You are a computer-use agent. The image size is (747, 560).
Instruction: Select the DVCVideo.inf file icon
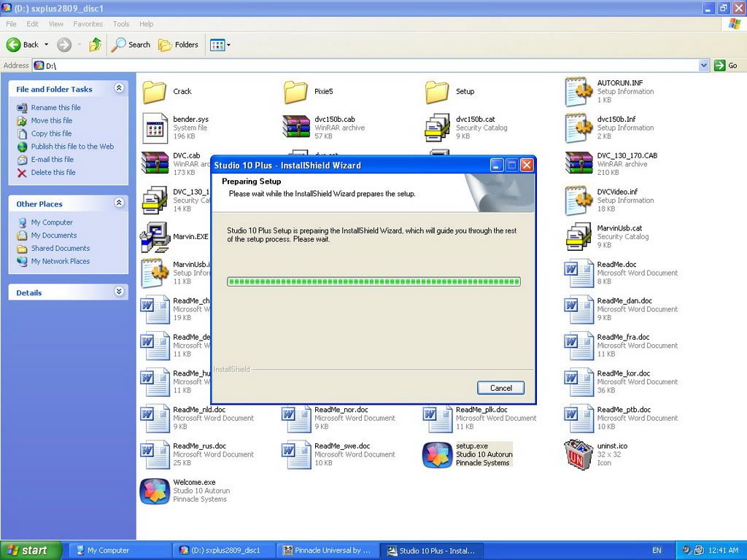point(578,201)
